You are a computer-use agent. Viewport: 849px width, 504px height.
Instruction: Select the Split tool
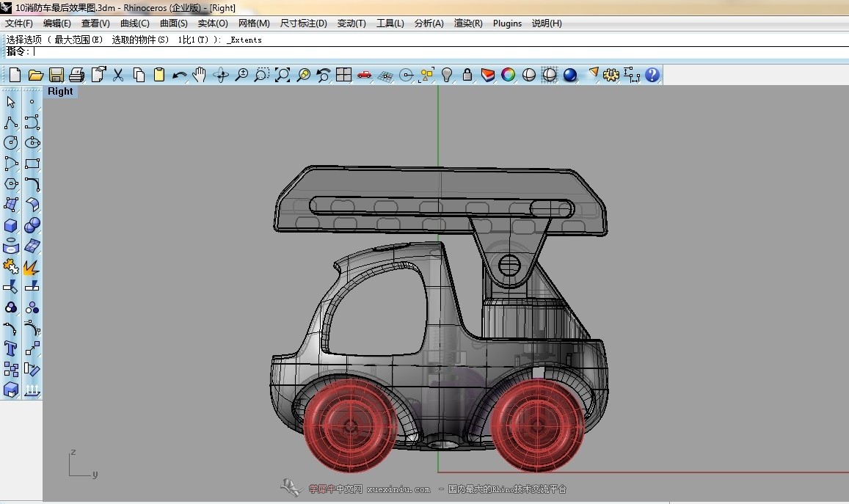pos(32,287)
